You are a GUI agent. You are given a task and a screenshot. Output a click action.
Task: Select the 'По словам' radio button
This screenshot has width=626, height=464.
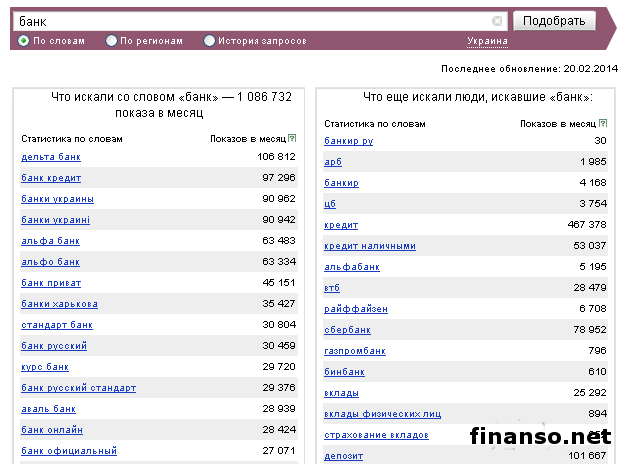click(24, 41)
